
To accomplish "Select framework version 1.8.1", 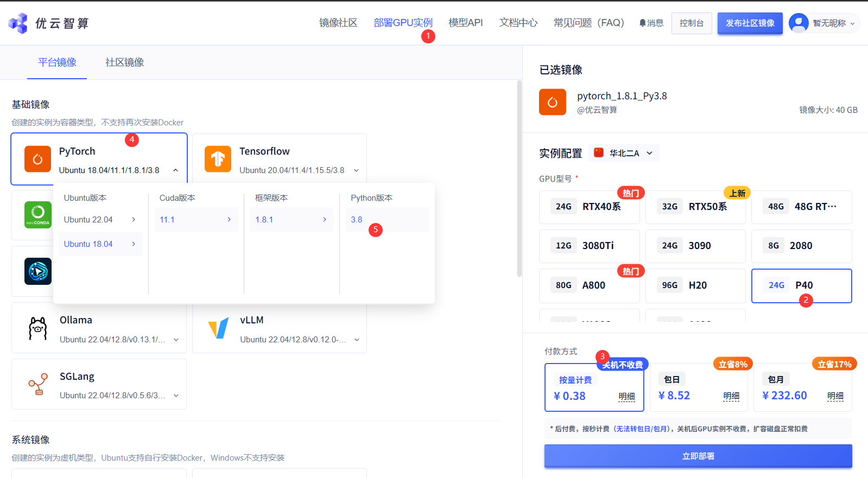I will click(292, 220).
